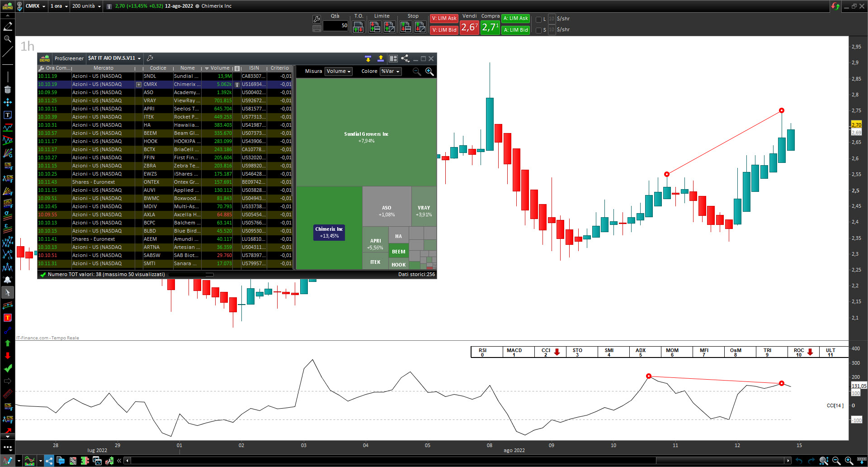The width and height of the screenshot is (868, 467).
Task: Click ProScreener layout toggle icon
Action: click(393, 58)
